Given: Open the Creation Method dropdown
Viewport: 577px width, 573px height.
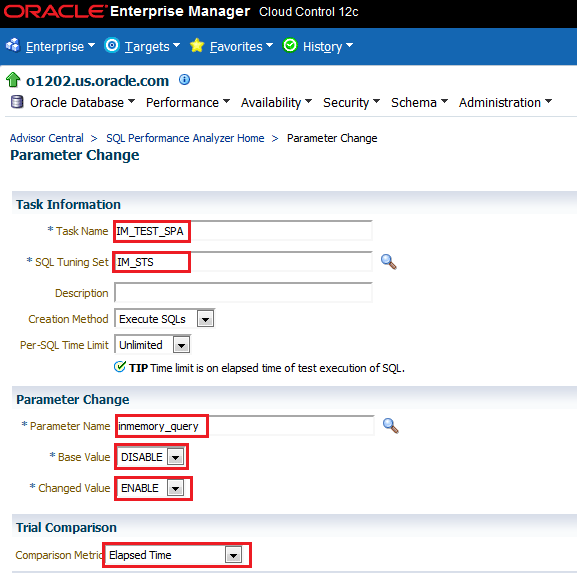Looking at the screenshot, I should click(164, 319).
